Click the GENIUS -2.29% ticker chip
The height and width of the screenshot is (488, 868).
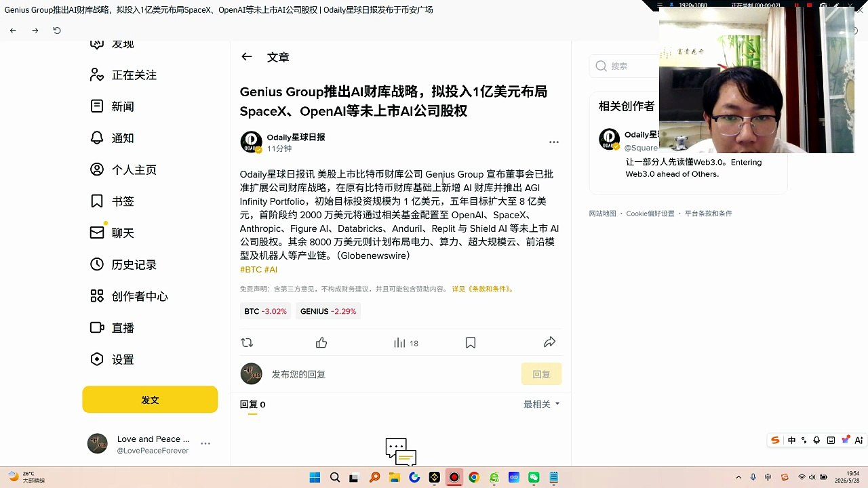tap(328, 311)
